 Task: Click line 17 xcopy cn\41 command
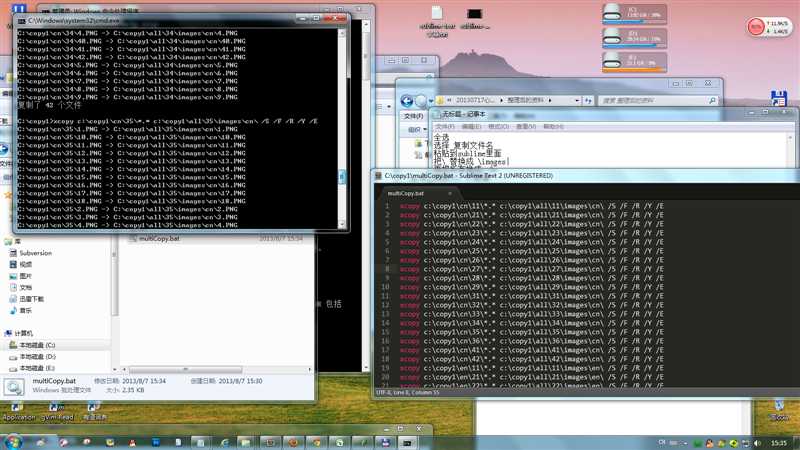click(x=532, y=350)
